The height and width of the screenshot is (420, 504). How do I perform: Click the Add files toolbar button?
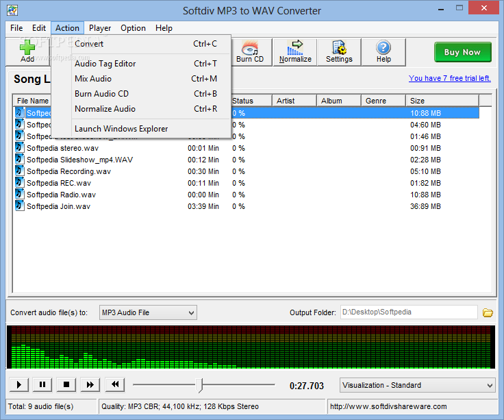coord(27,52)
